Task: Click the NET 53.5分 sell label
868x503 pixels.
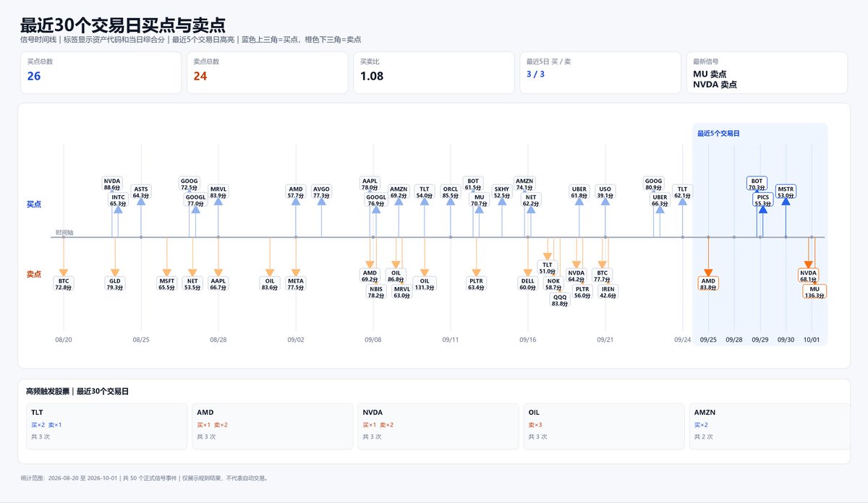Action: (192, 283)
